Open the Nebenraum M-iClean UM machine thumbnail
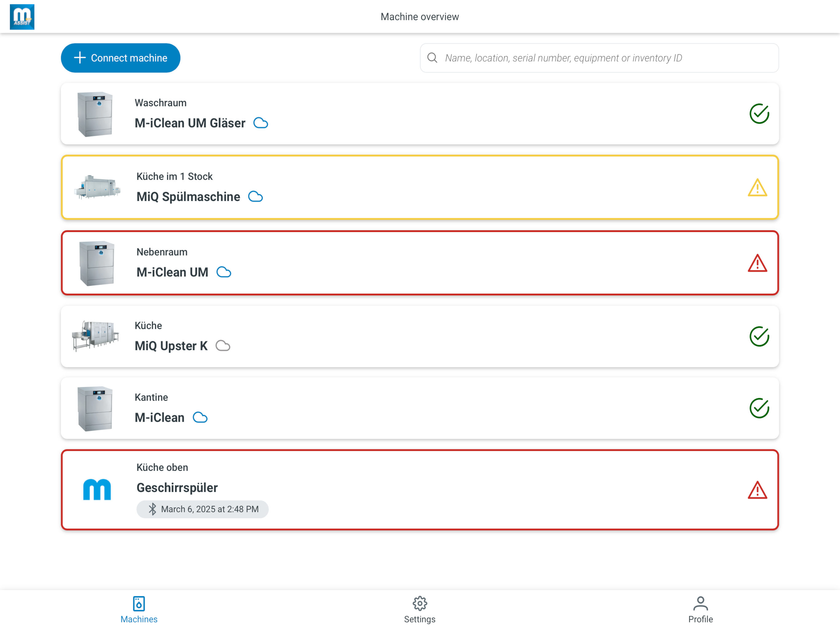The image size is (840, 630). pyautogui.click(x=97, y=263)
